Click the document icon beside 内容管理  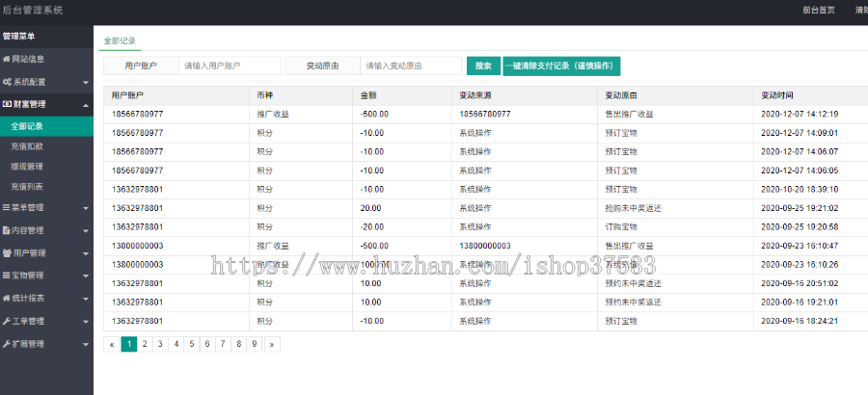6,230
